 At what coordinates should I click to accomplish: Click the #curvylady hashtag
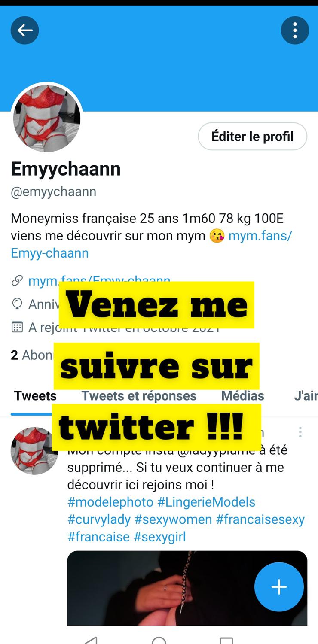click(x=99, y=519)
